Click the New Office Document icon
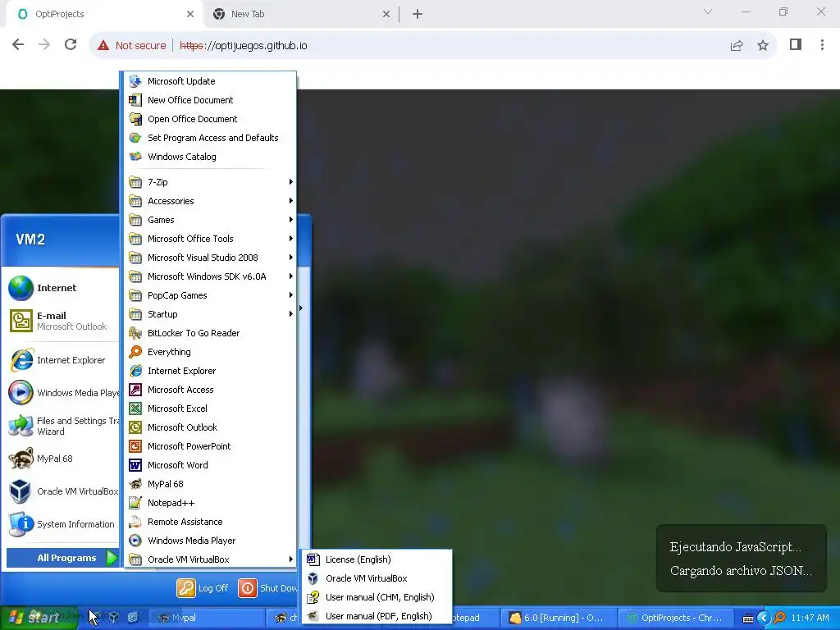Viewport: 840px width, 630px height. (x=135, y=100)
